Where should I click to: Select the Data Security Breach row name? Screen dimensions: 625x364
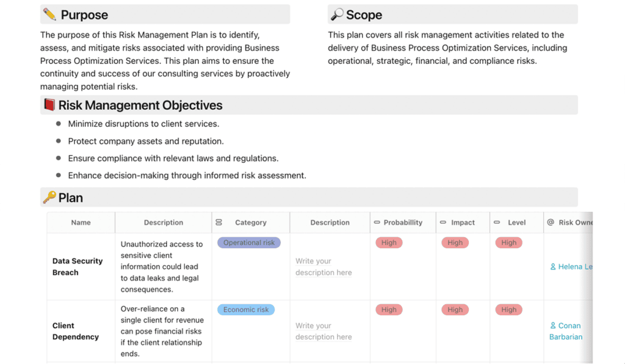[78, 266]
